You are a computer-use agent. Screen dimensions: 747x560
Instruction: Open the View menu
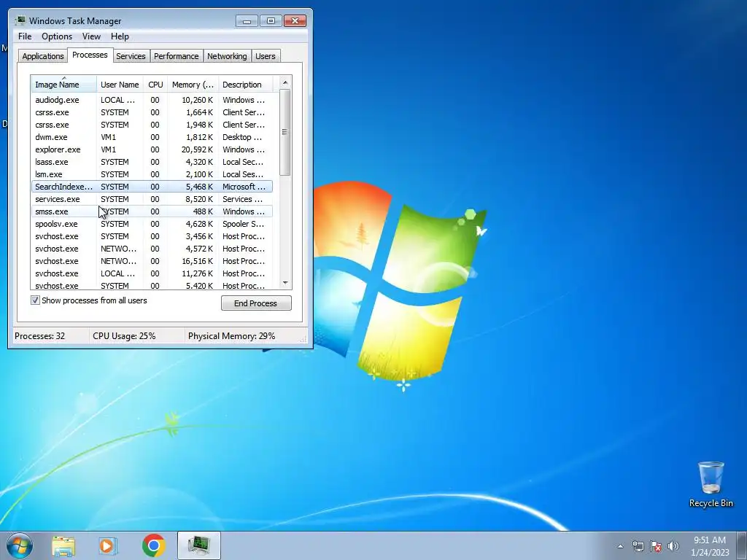click(x=91, y=36)
